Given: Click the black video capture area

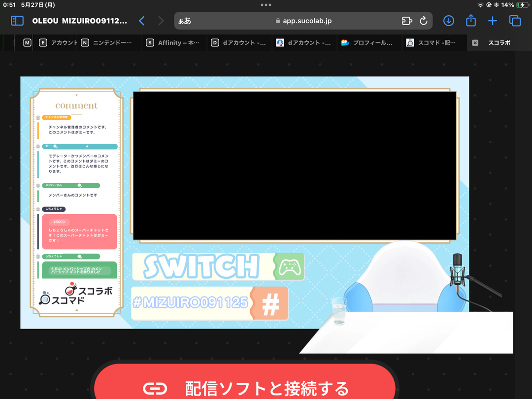Looking at the screenshot, I should coord(295,166).
